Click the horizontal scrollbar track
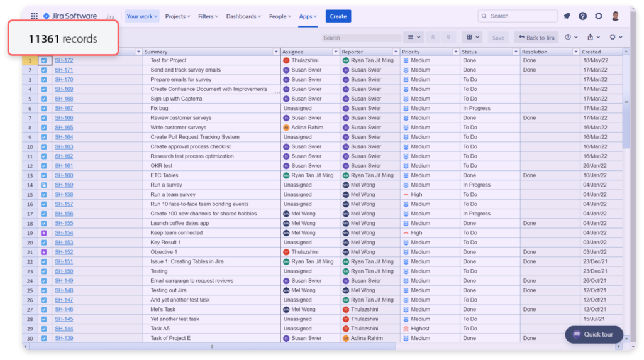Viewport: 644px width, 360px height. pos(323,347)
